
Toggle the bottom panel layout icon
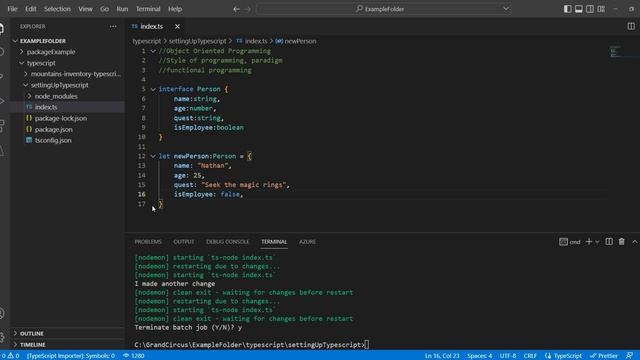point(578,9)
